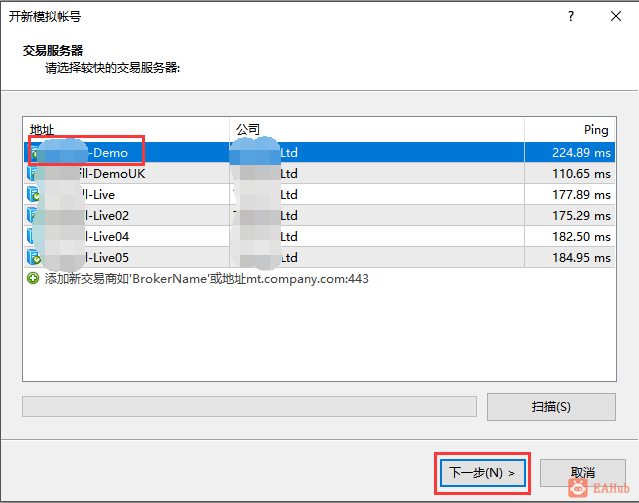Click the icon next to the Live server
The height and width of the screenshot is (503, 639).
[34, 194]
